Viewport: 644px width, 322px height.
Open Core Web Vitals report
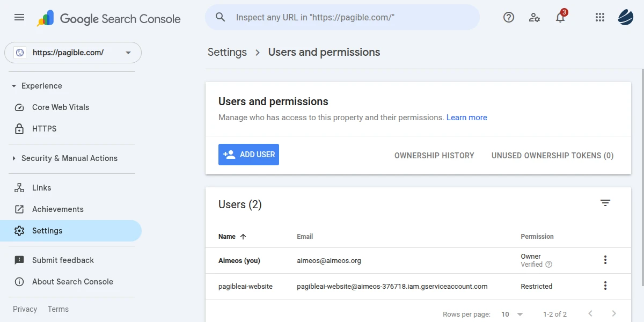60,107
